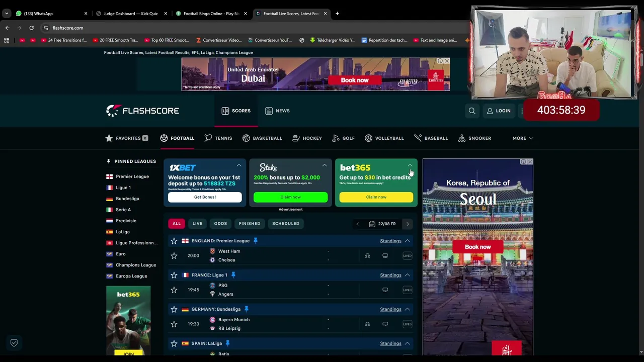
Task: Collapse the England Premier League section
Action: (x=408, y=241)
